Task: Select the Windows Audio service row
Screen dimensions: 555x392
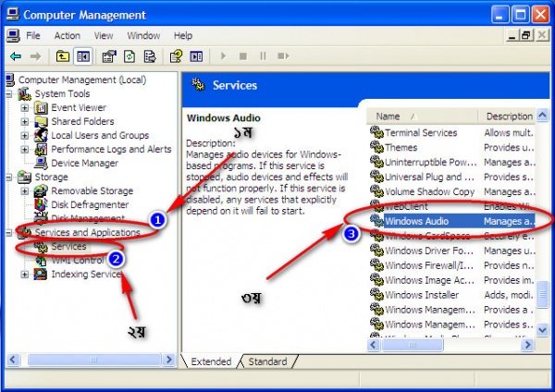Action: (x=452, y=221)
